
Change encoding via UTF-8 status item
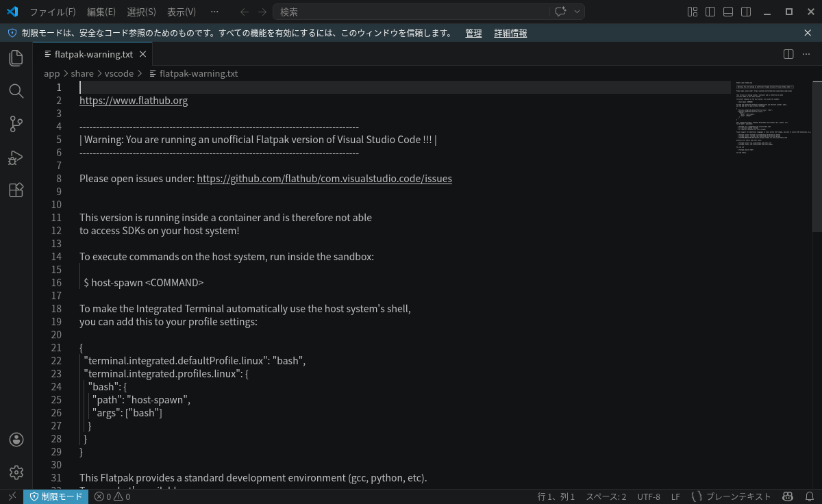coord(649,496)
